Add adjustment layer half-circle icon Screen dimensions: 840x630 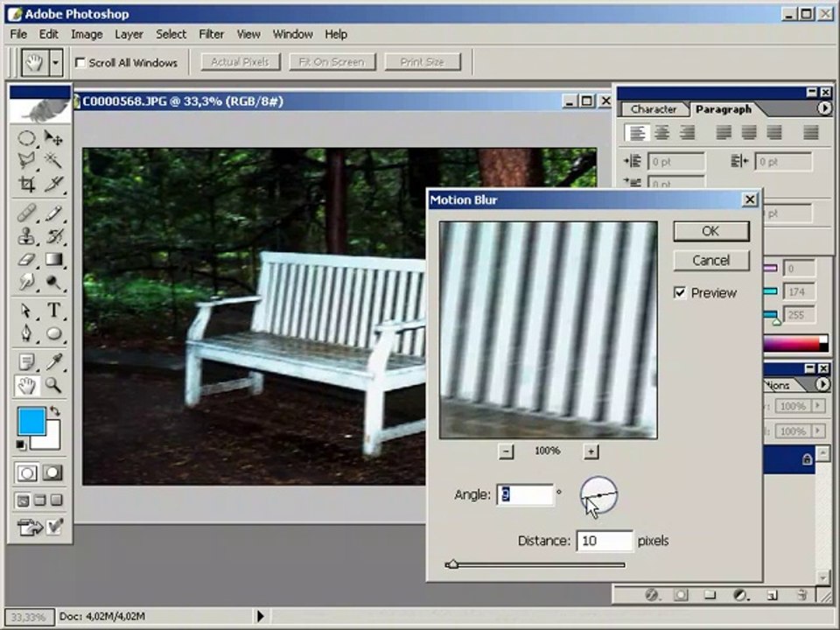[x=741, y=595]
